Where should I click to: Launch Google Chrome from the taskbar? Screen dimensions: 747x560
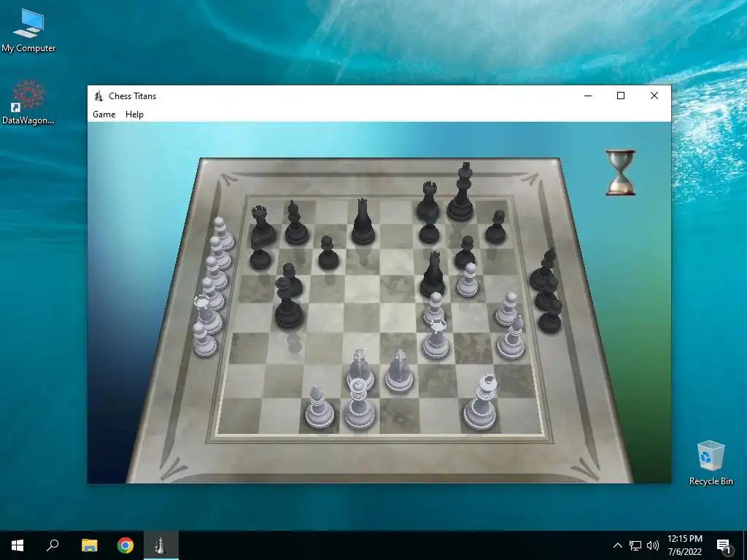coord(125,545)
